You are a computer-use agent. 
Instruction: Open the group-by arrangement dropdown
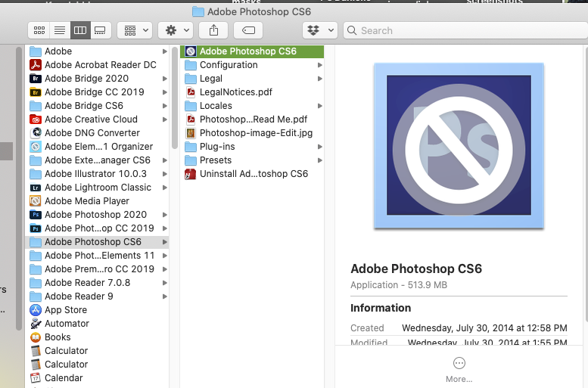pos(135,30)
